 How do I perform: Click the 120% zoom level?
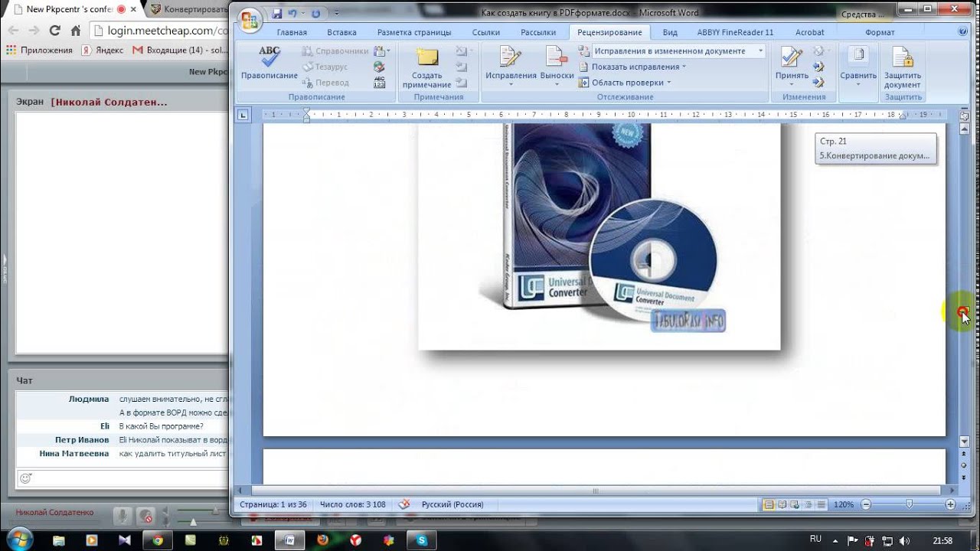click(844, 505)
